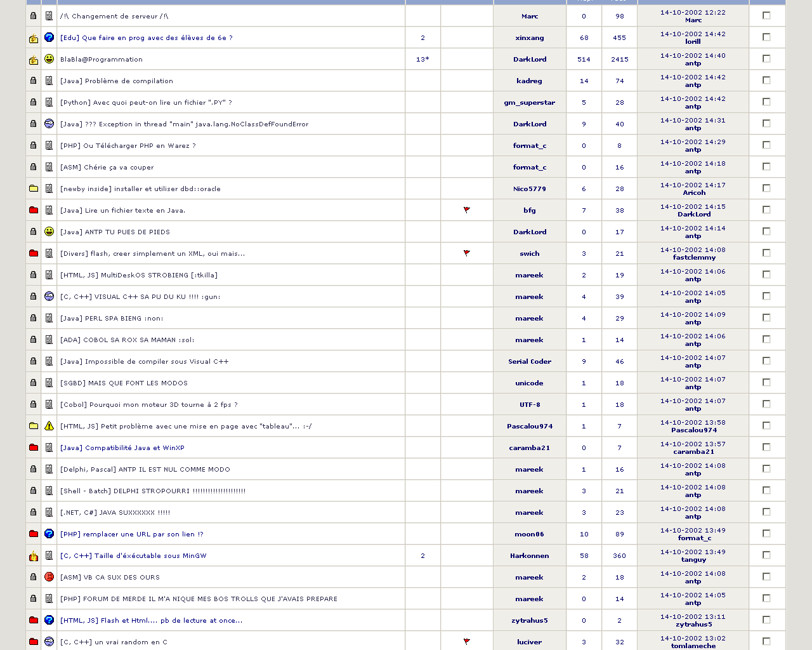
Task: Click the hot topic folder icon for 'Taille d'éxécutable sous MinGW'
Action: pyautogui.click(x=34, y=556)
